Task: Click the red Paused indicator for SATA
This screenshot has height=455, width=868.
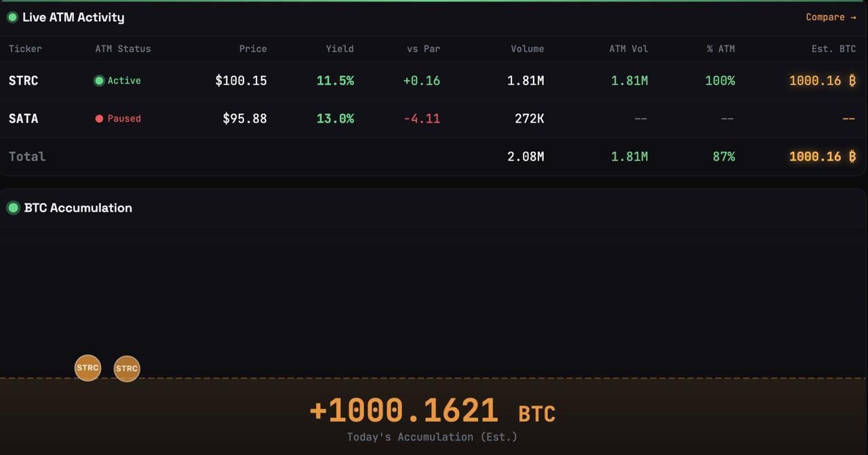Action: (99, 119)
